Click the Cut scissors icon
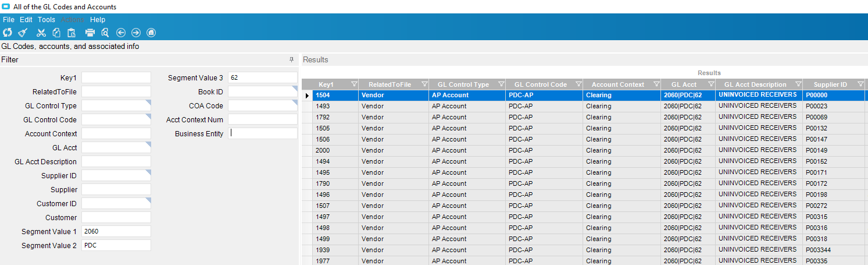Image resolution: width=868 pixels, height=265 pixels. (41, 33)
